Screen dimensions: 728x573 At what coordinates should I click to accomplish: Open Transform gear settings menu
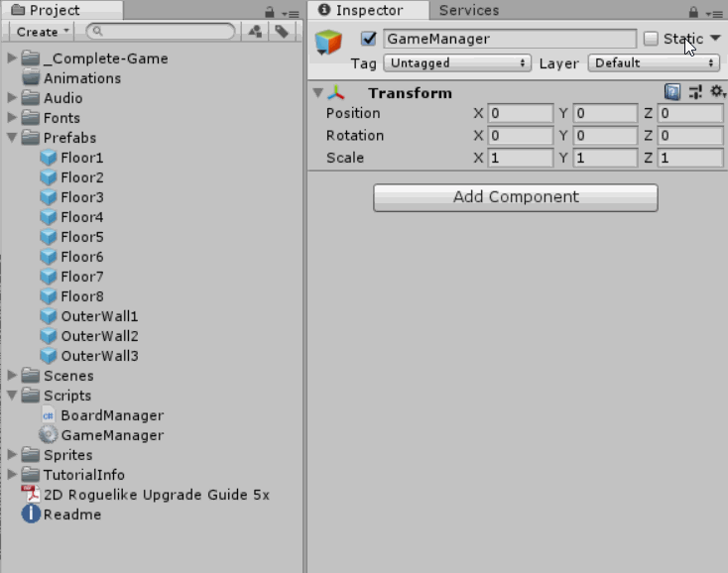point(718,91)
